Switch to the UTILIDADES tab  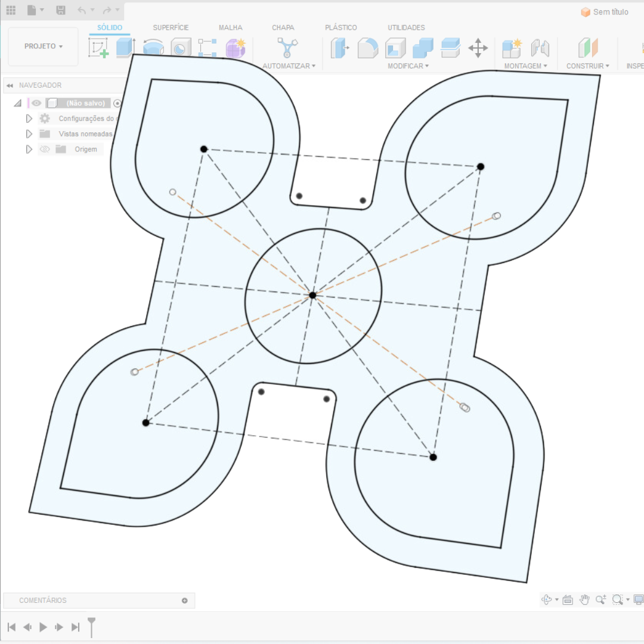[406, 27]
